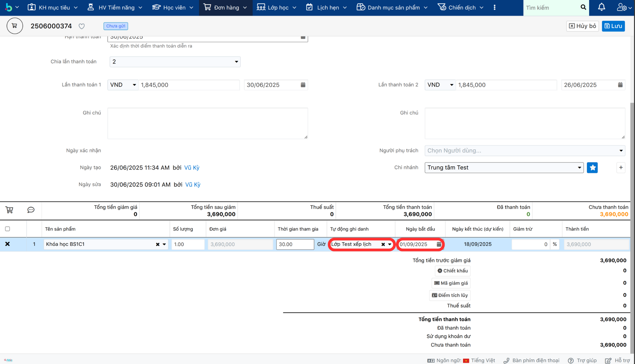This screenshot has height=364, width=635.
Task: Click the search magnifier icon
Action: [x=583, y=7]
